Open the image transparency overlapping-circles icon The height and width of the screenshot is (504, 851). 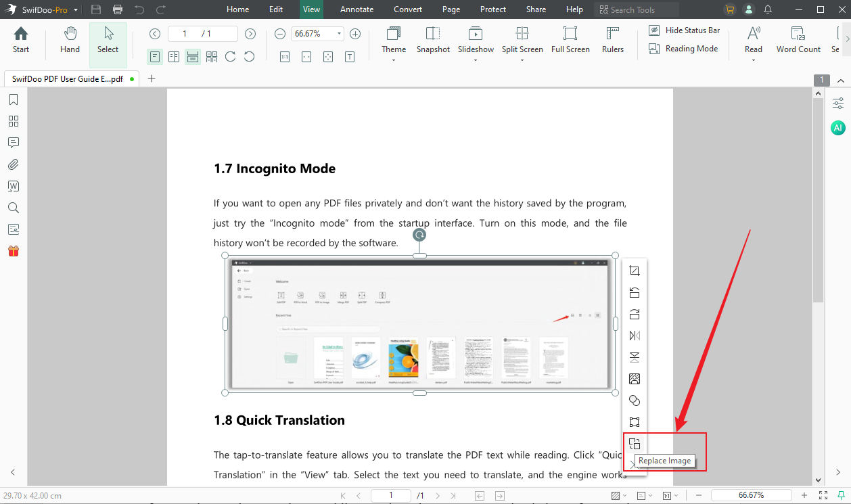pos(634,400)
